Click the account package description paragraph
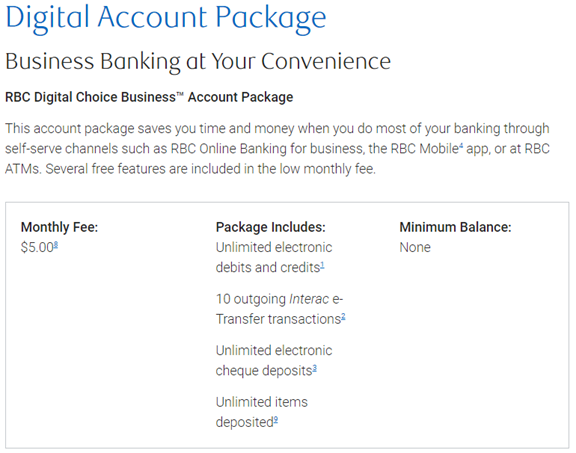The width and height of the screenshot is (576, 453). tap(277, 149)
